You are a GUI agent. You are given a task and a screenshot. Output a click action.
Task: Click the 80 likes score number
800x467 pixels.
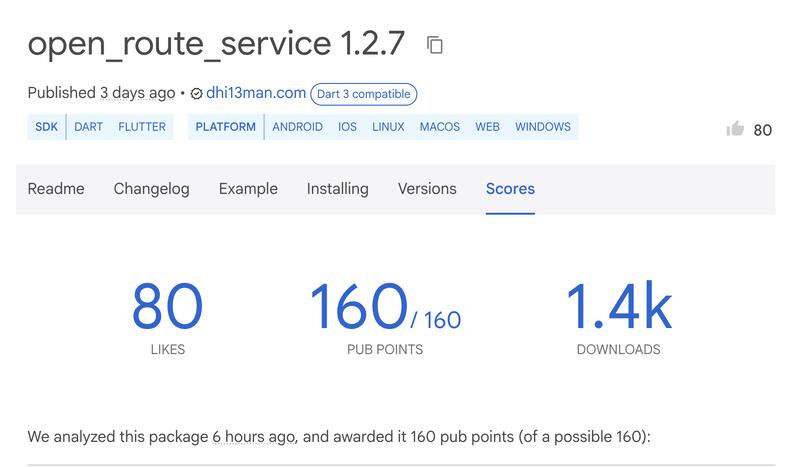167,306
